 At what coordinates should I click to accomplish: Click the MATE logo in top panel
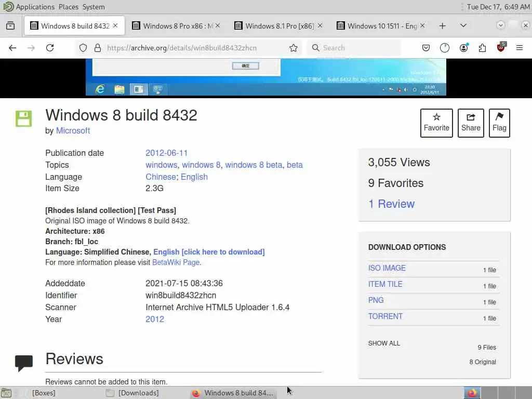(x=8, y=6)
